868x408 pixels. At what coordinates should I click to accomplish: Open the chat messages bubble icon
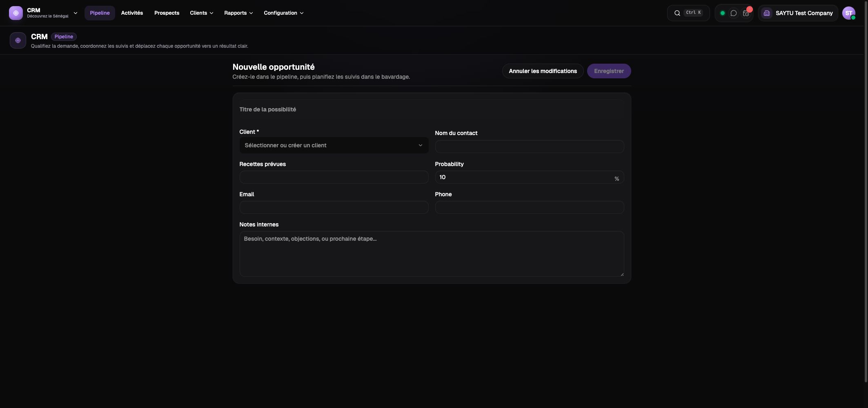point(734,13)
